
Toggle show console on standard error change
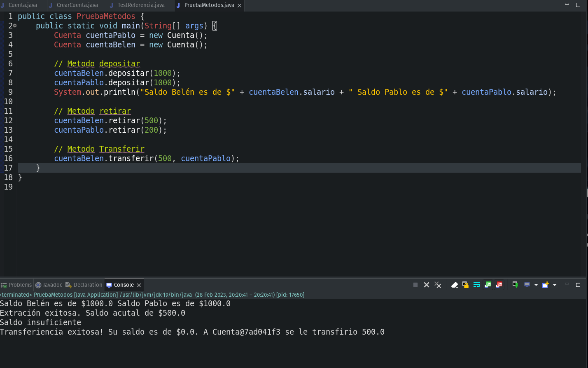pyautogui.click(x=499, y=285)
